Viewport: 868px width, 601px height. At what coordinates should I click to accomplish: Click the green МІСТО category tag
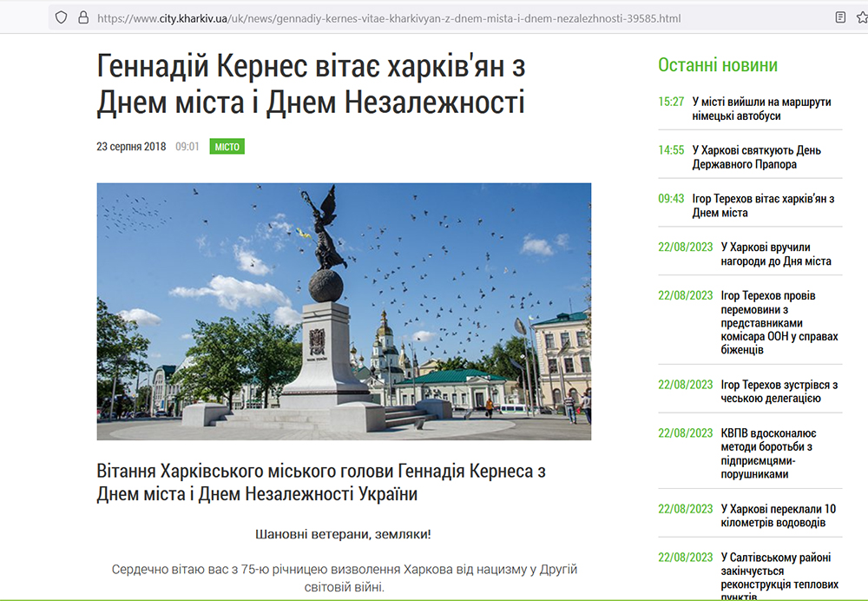[227, 147]
